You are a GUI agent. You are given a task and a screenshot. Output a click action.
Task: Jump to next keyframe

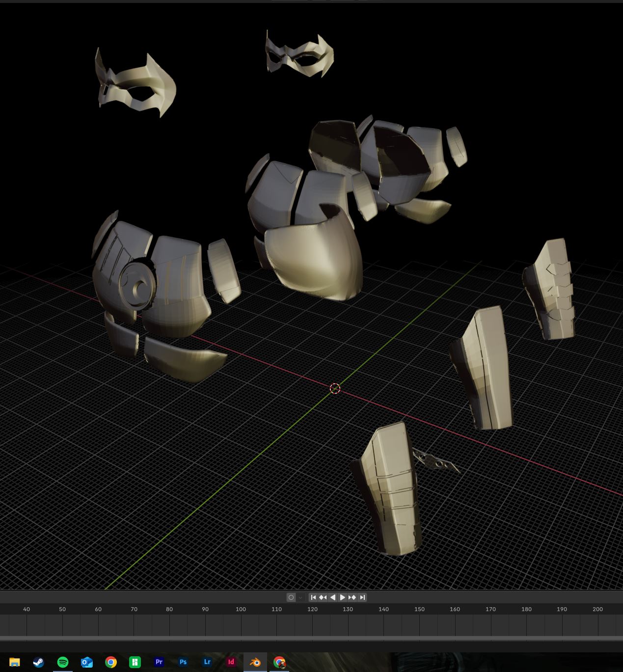[352, 597]
